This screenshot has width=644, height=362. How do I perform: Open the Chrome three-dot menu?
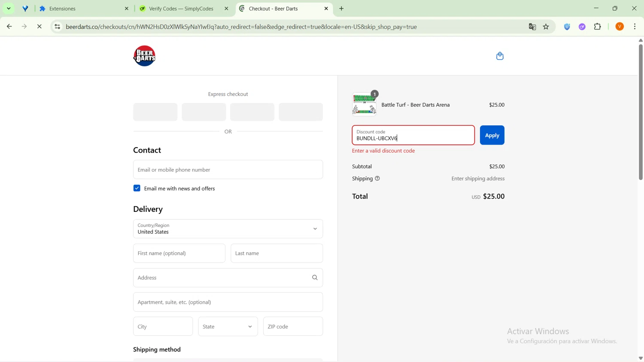635,27
